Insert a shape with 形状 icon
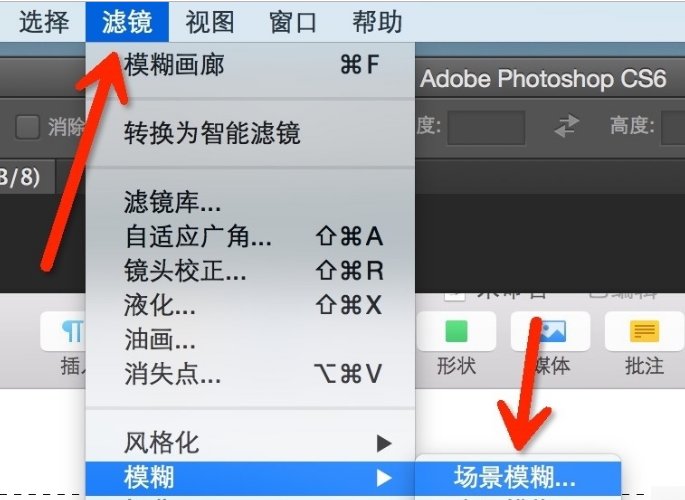Viewport: 685px width, 500px height. [456, 331]
